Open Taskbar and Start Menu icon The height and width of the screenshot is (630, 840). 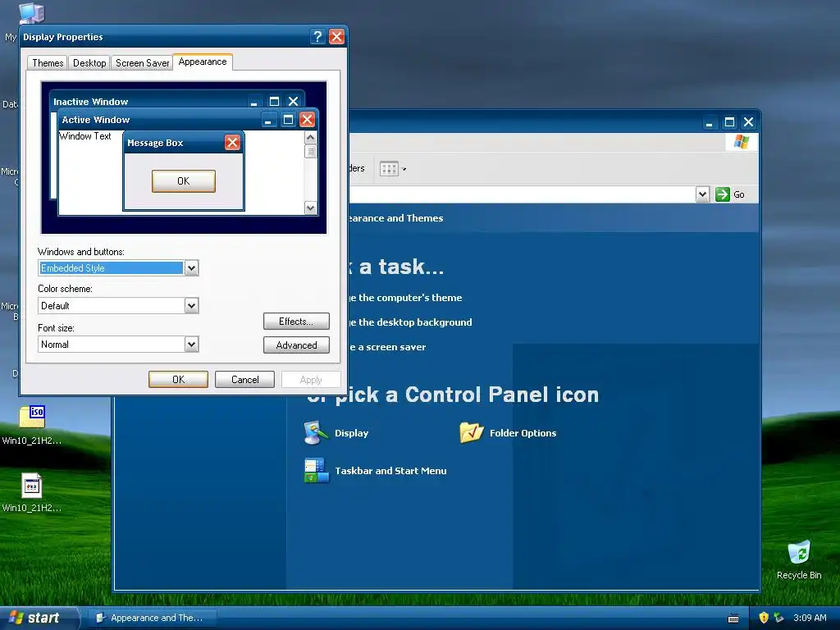375,471
